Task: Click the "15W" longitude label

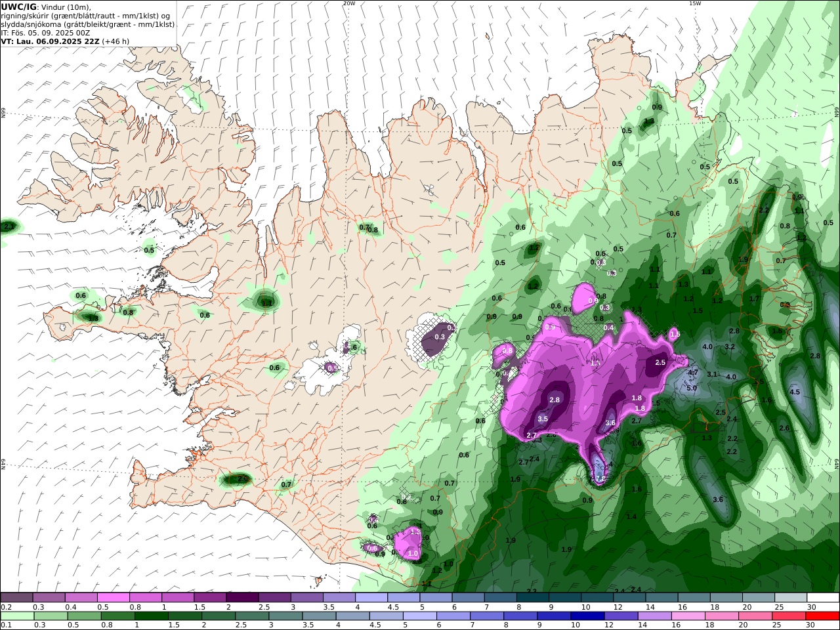Action: [x=695, y=3]
